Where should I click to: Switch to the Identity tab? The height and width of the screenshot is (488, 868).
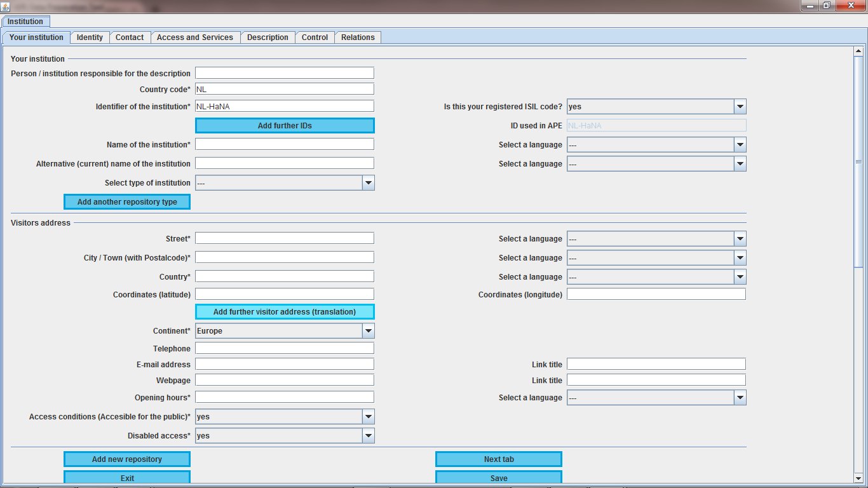pos(90,37)
